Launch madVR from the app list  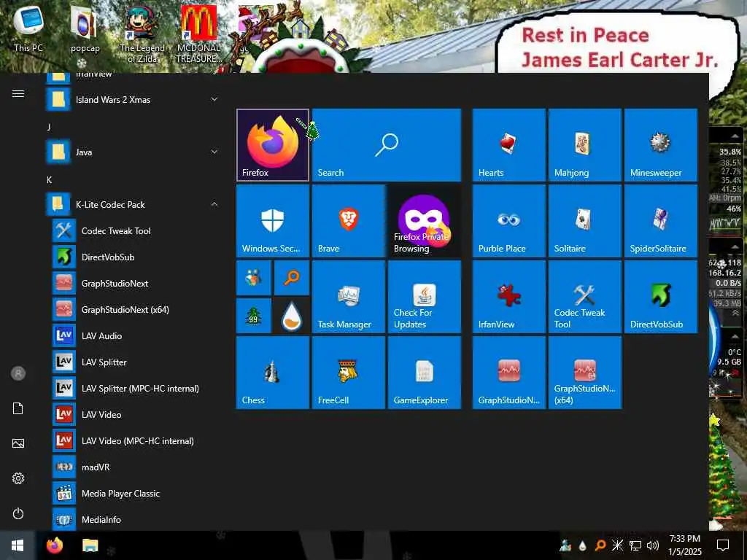tap(135, 467)
